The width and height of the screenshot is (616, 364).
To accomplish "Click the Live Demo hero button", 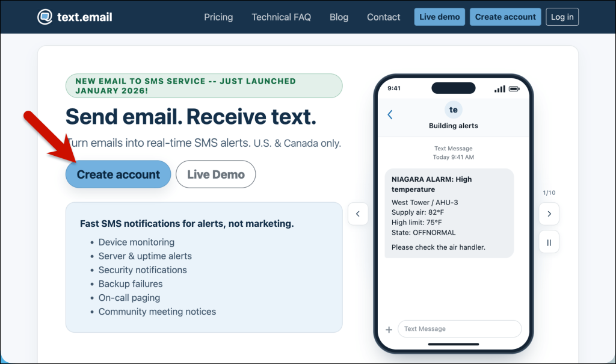I will click(216, 174).
